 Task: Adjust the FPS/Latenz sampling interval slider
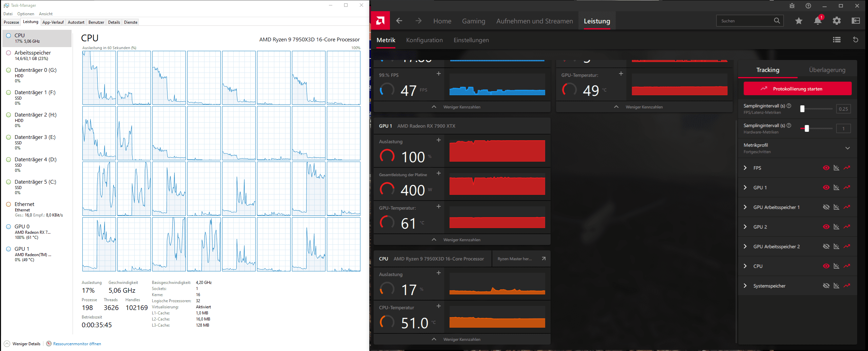802,109
